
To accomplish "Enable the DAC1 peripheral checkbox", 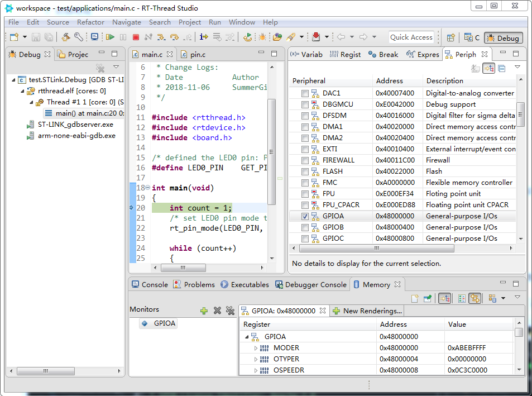I will (x=305, y=93).
